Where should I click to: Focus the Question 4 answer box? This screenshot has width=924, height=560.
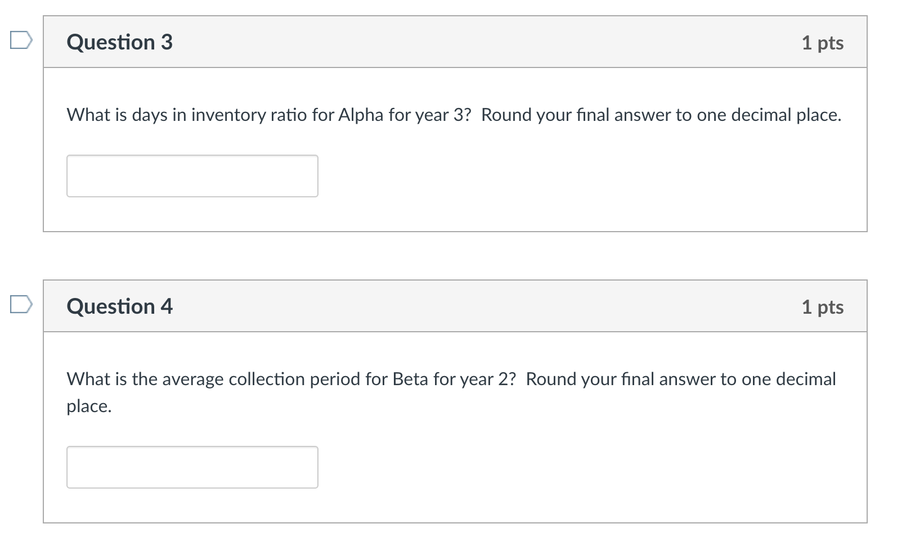pos(192,467)
